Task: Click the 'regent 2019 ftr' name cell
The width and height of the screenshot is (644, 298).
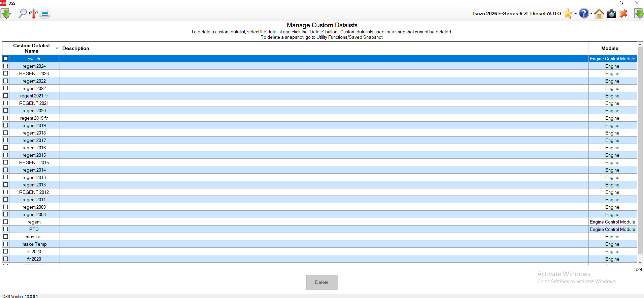Action: 34,118
